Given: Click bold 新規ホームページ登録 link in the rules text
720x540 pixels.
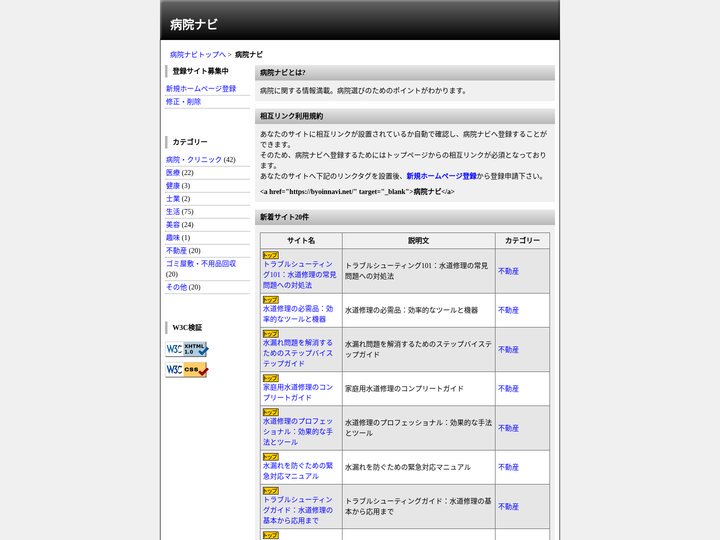Looking at the screenshot, I should tap(441, 176).
